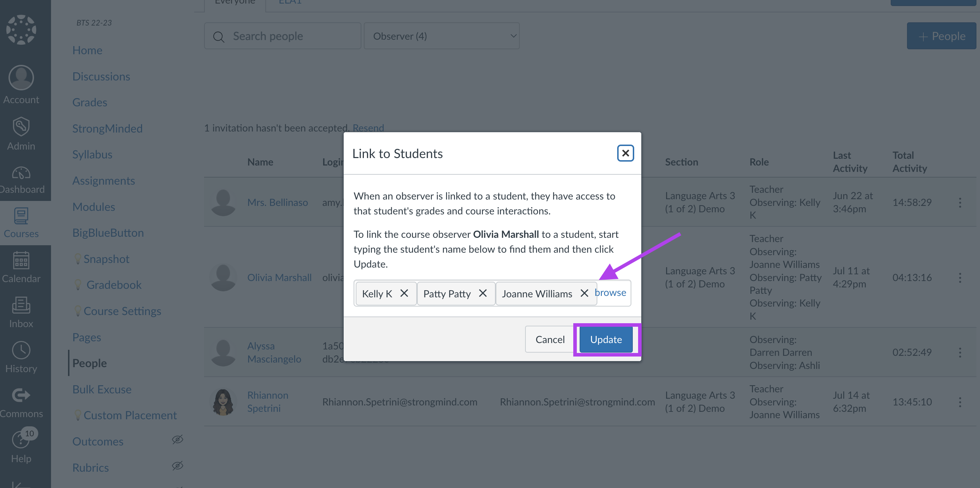Open Mrs. Bellinaso's profile link
Screen dimensions: 980x488
(277, 202)
